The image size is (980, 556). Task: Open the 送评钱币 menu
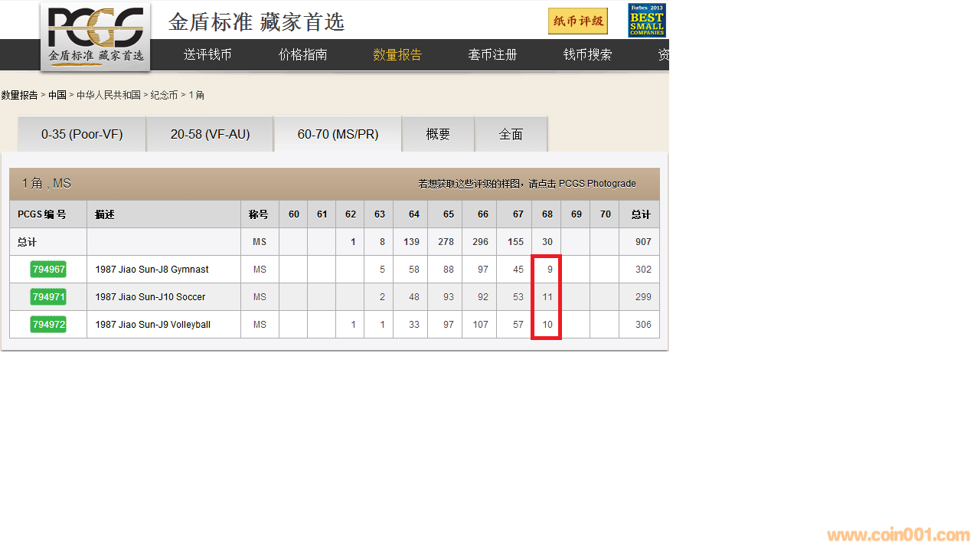tap(207, 55)
